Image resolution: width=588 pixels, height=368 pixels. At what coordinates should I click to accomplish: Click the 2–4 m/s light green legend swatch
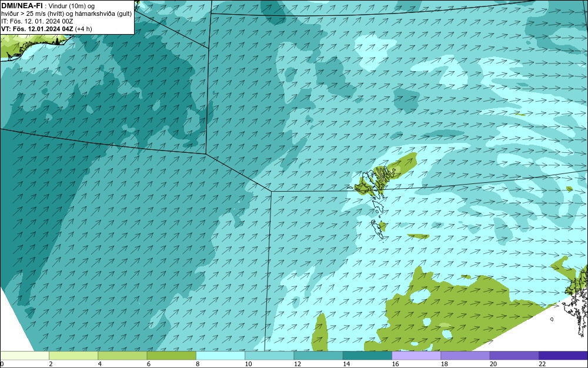[73, 355]
